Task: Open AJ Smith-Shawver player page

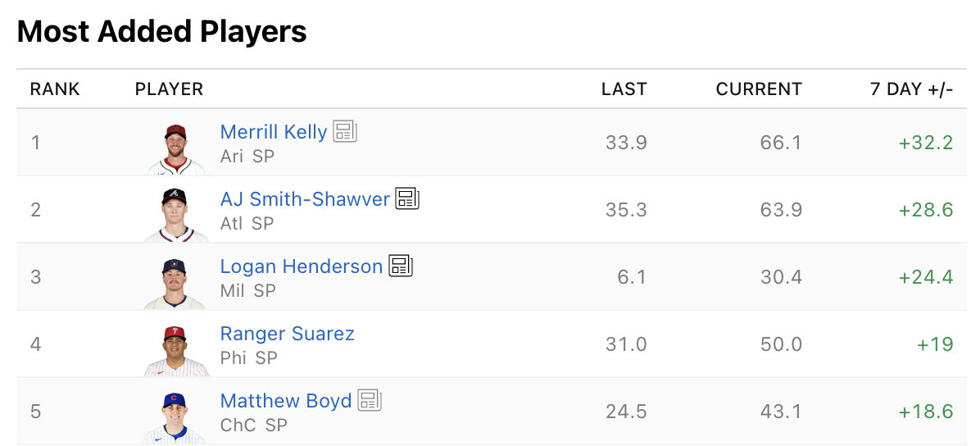Action: (305, 199)
